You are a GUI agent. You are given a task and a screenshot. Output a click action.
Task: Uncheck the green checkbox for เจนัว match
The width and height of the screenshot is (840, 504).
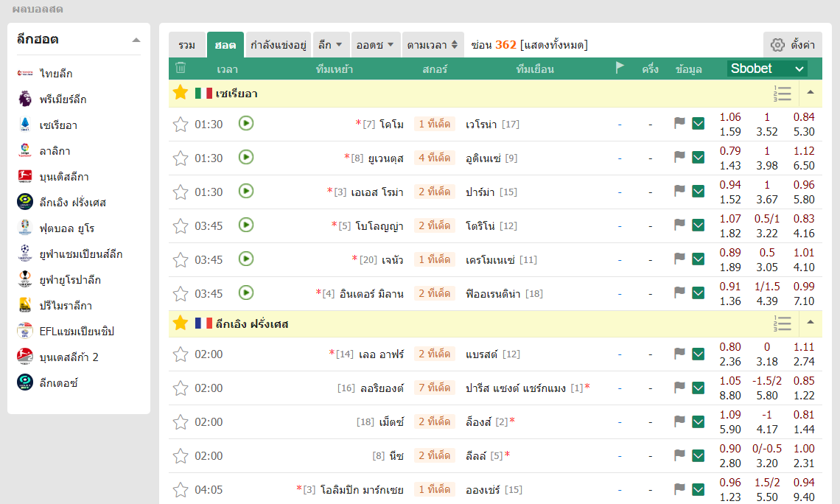pyautogui.click(x=699, y=259)
